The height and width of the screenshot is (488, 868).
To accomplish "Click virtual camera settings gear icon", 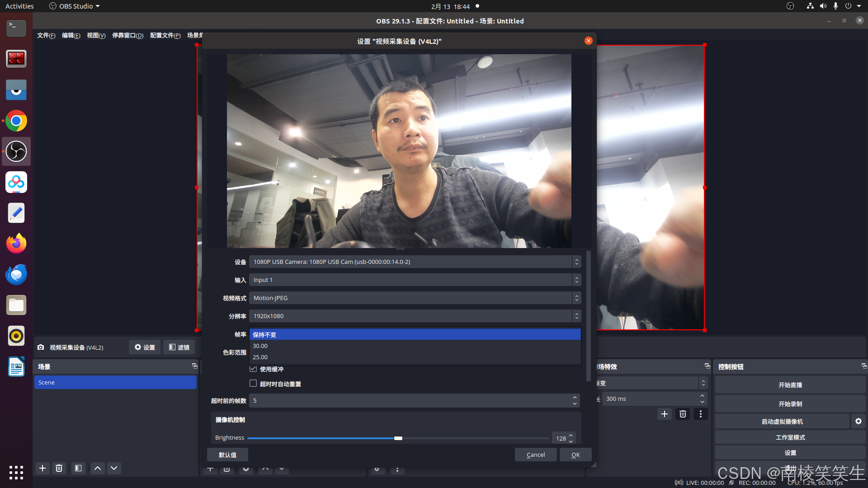I will [x=858, y=421].
